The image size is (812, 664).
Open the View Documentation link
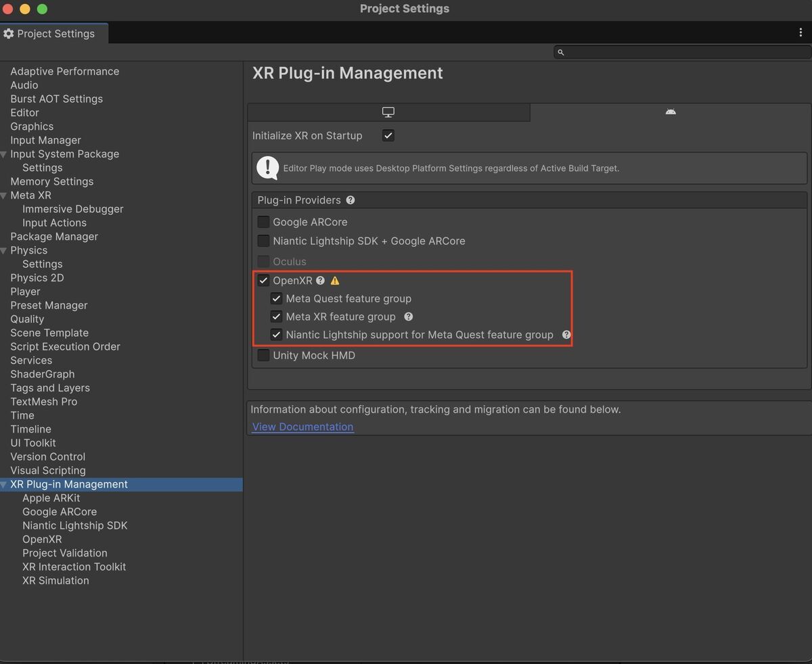pos(302,427)
